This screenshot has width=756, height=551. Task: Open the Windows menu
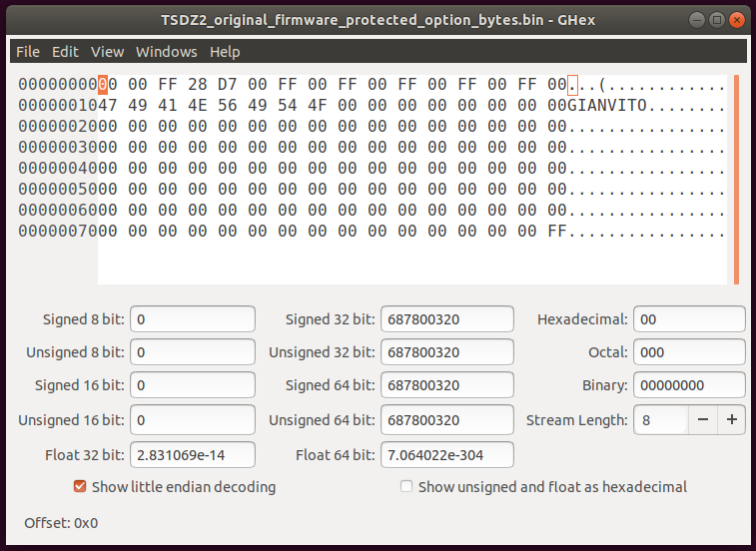click(x=167, y=52)
